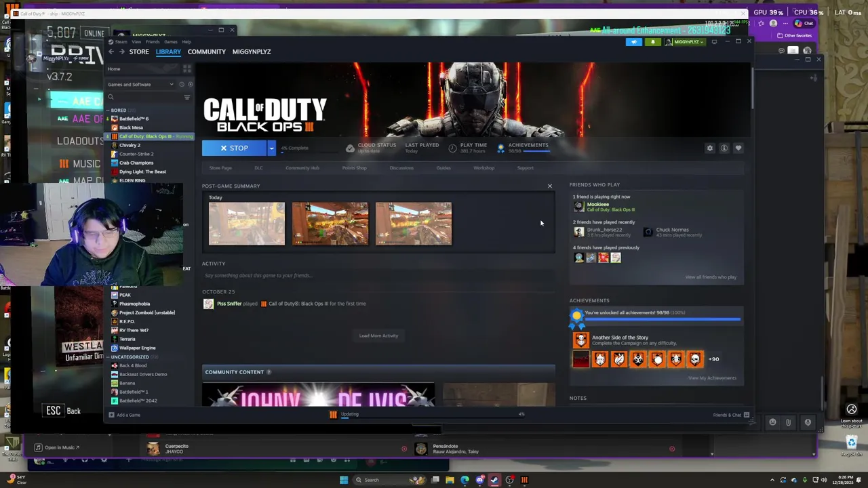Open the MIGGYNPLYZ profile tab
Screen dimensions: 868x488
pyautogui.click(x=252, y=52)
